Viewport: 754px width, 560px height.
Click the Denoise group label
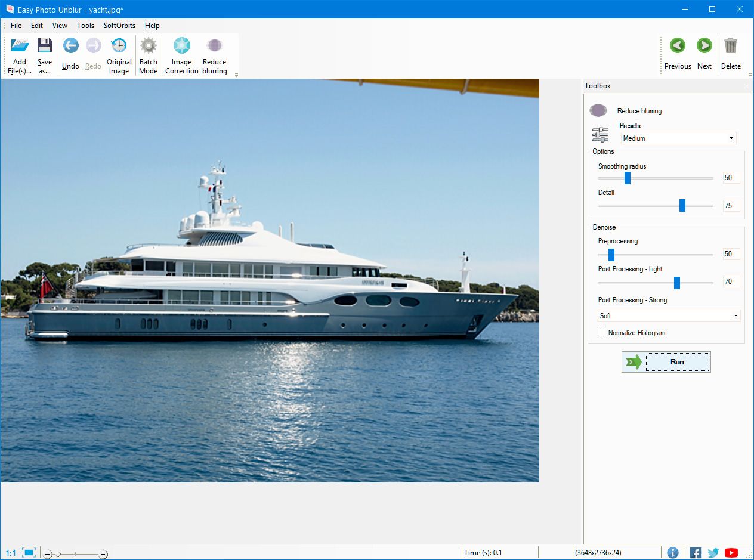(x=604, y=227)
